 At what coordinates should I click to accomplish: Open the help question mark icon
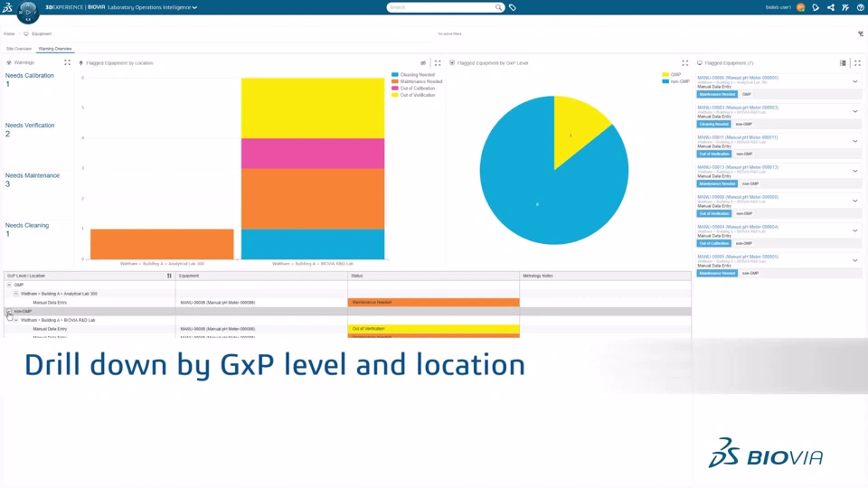860,7
